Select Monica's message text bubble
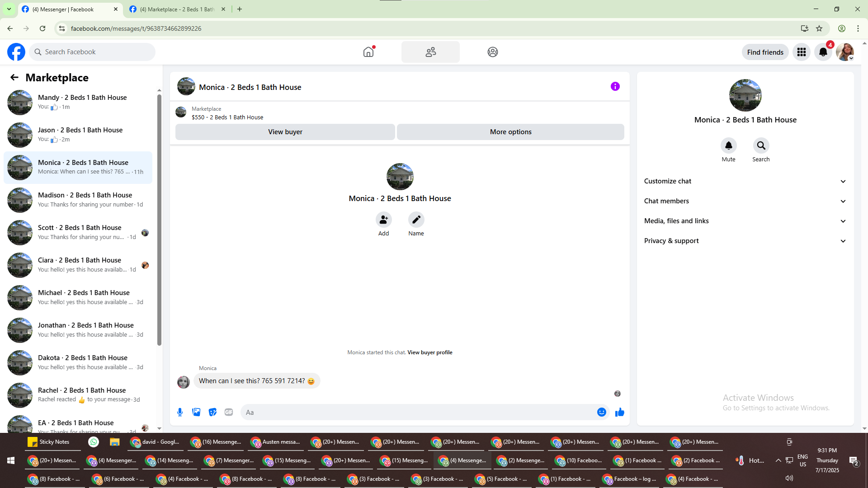Viewport: 868px width, 488px height. click(x=257, y=381)
